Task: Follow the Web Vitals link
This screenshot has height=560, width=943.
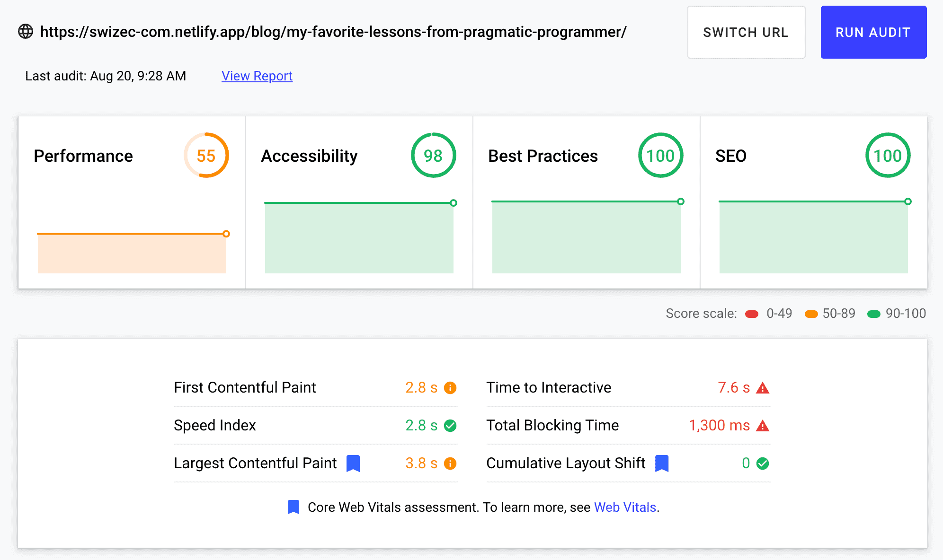Action: [625, 507]
